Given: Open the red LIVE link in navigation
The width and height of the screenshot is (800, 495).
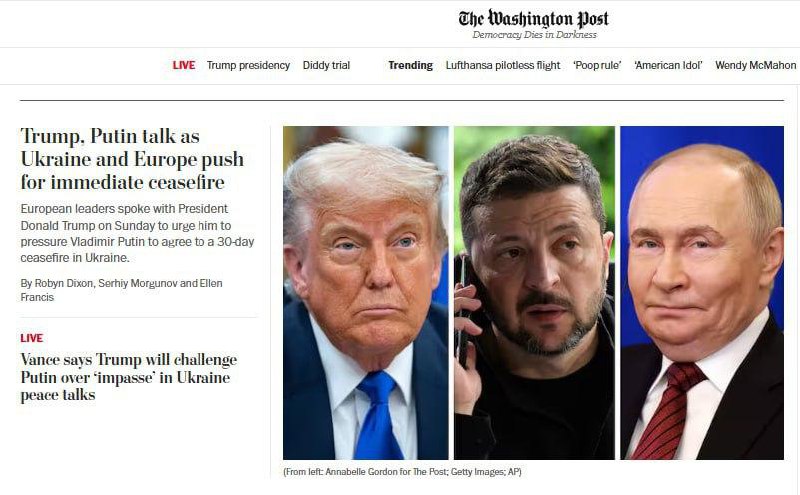Looking at the screenshot, I should coord(184,65).
